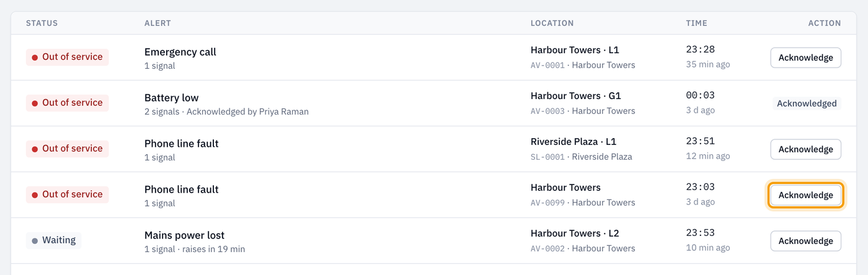Click '1 signal · raises in 19 min'
The width and height of the screenshot is (868, 275).
pos(195,249)
